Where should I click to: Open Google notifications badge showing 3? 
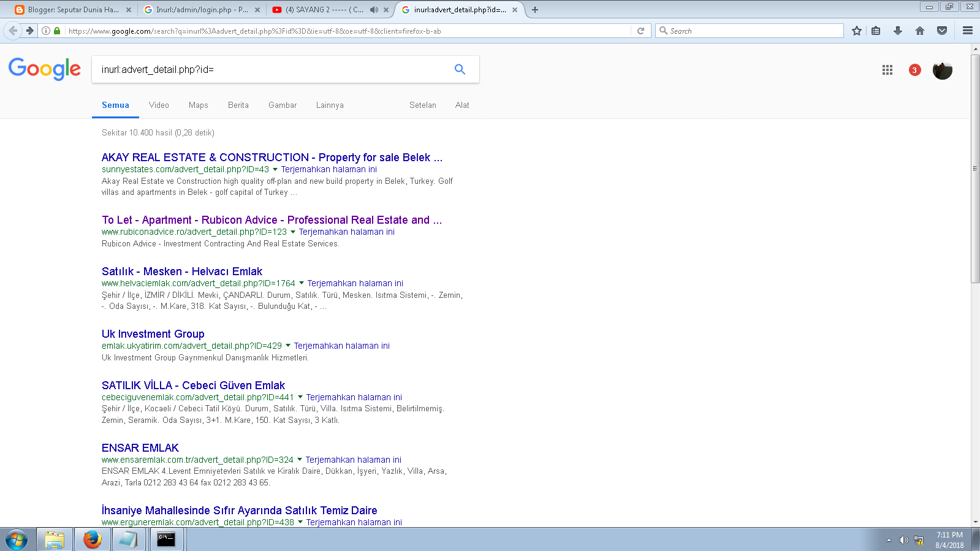pyautogui.click(x=914, y=70)
